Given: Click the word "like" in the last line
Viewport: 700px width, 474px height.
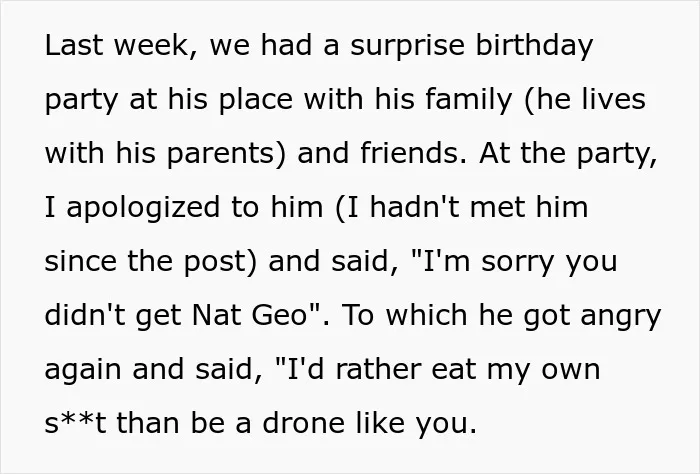Looking at the screenshot, I should pos(380,423).
